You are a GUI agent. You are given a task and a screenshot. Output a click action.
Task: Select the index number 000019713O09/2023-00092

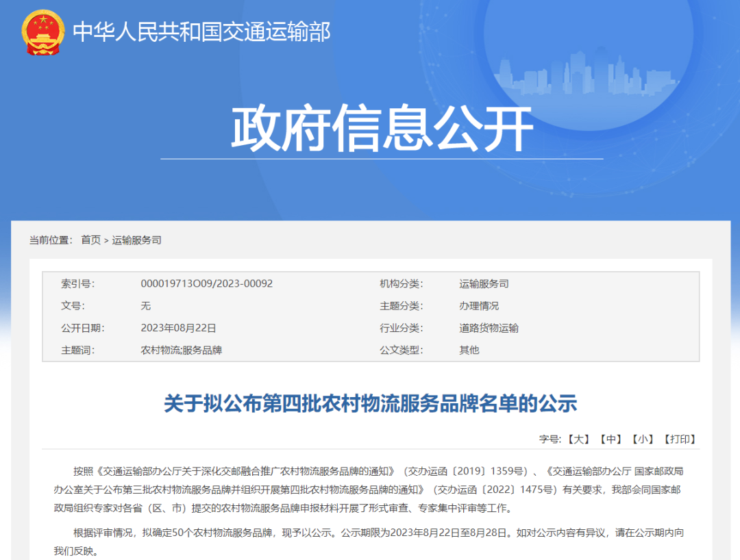pos(207,284)
